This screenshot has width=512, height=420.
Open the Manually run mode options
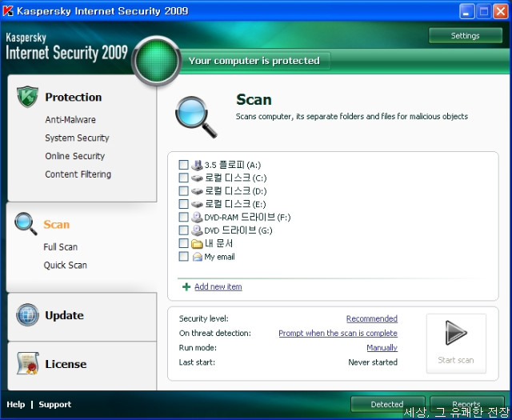[382, 347]
